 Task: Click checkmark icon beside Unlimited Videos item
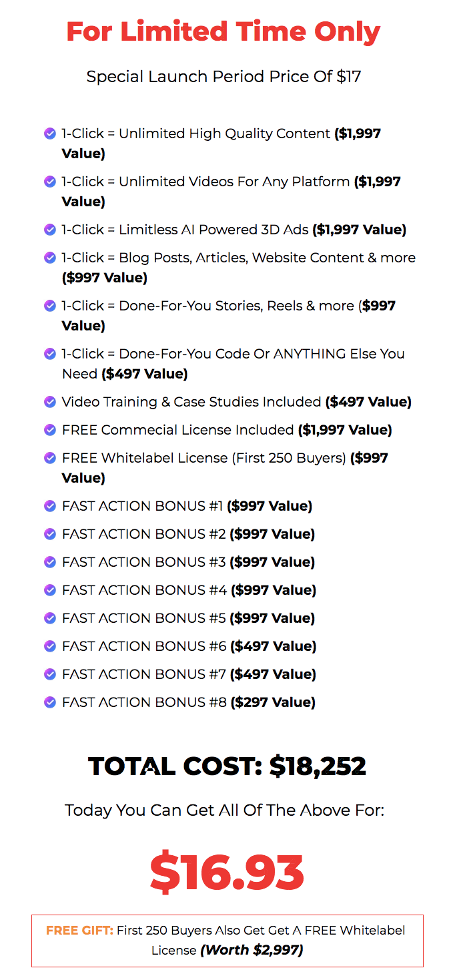49,182
